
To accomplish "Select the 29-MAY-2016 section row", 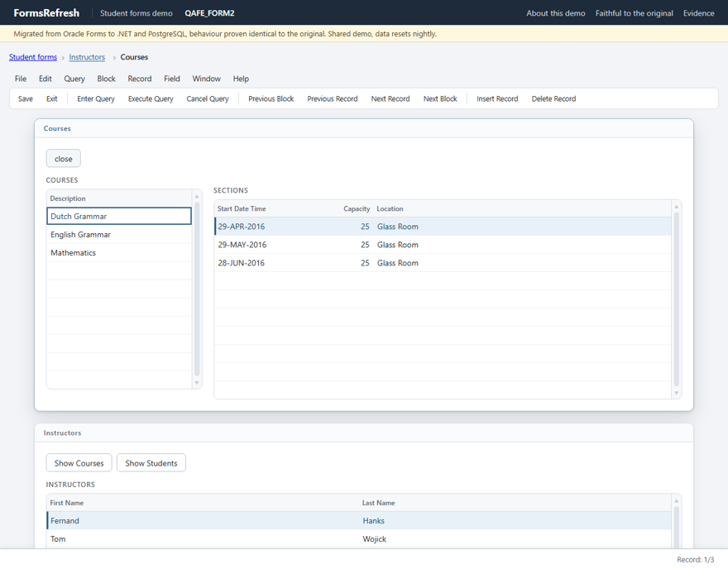I will (443, 245).
